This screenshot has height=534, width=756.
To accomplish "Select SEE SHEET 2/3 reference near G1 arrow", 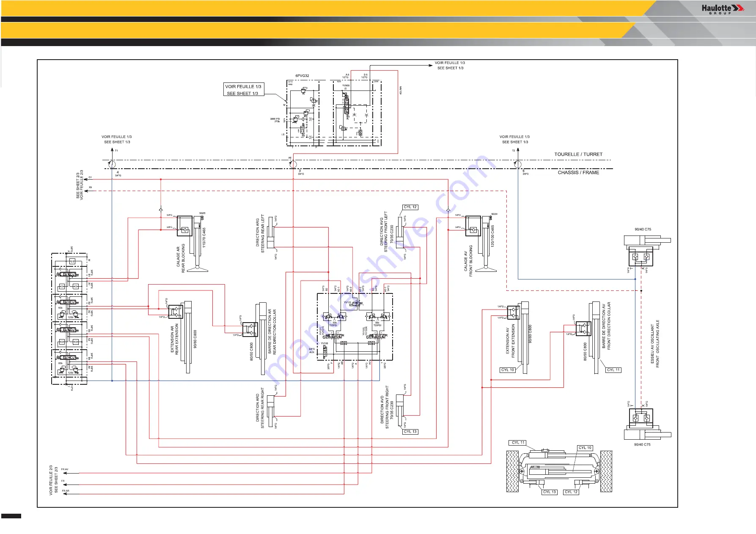I will point(78,185).
